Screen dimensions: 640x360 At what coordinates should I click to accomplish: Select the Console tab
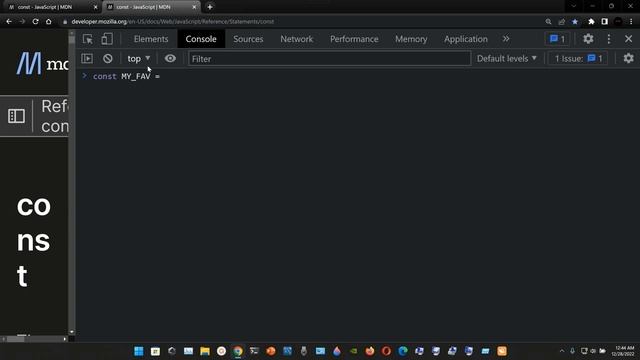(201, 39)
